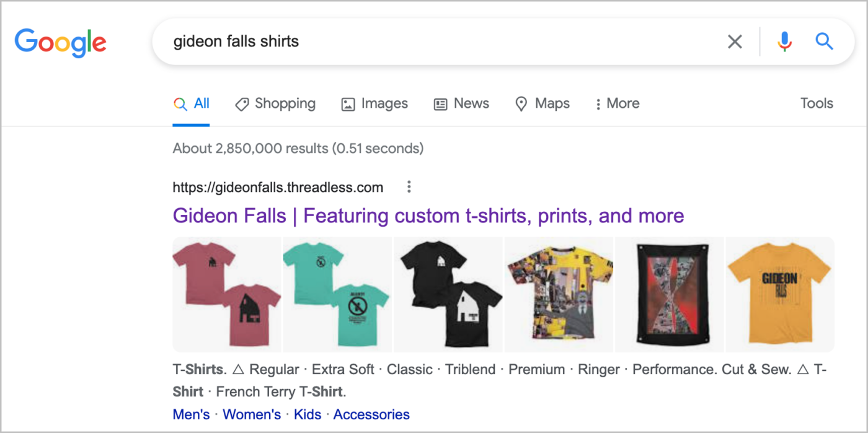This screenshot has width=868, height=433.
Task: Open the Kids sitelink
Action: coord(308,414)
